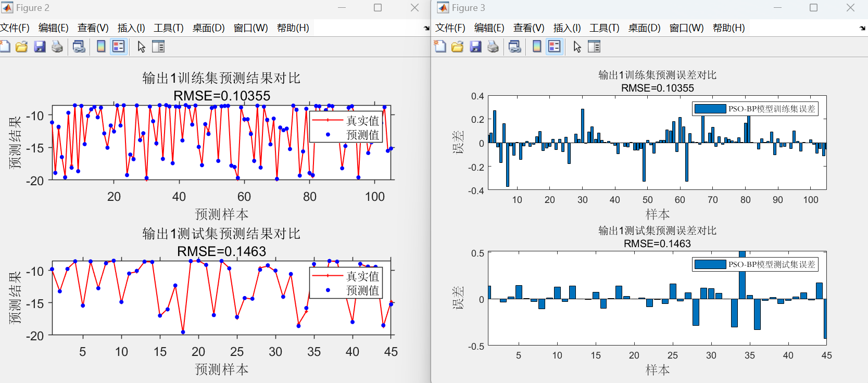Toggle Insert Legend in Figure 3 toolbar
This screenshot has width=868, height=383.
555,47
